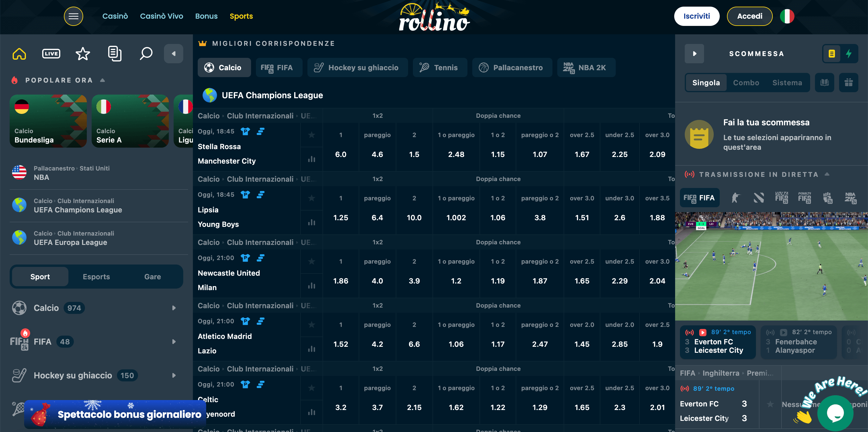868x432 pixels.
Task: Open the Bonus link
Action: pyautogui.click(x=206, y=16)
